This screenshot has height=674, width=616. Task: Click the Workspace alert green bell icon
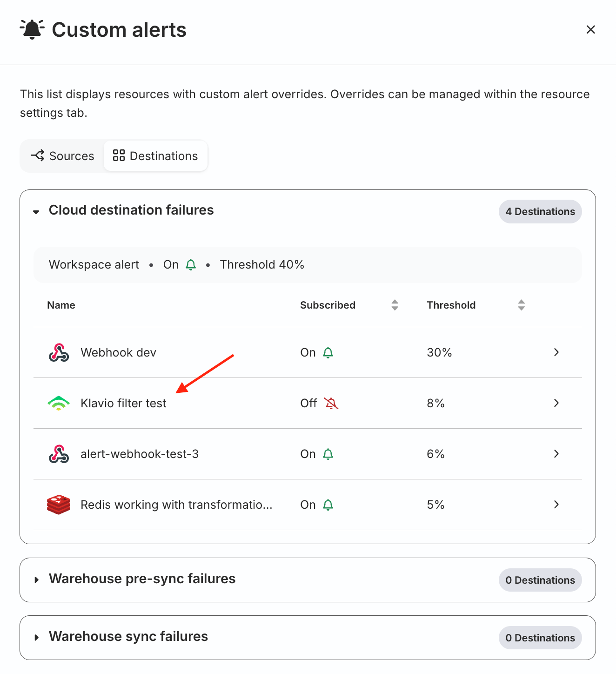(191, 265)
